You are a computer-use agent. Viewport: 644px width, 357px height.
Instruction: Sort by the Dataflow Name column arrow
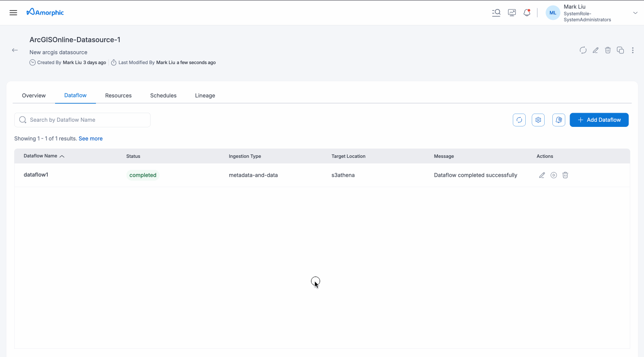tap(62, 156)
